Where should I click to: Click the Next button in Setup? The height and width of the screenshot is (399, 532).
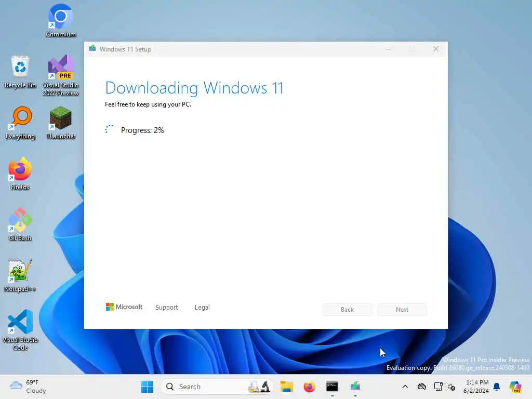402,310
